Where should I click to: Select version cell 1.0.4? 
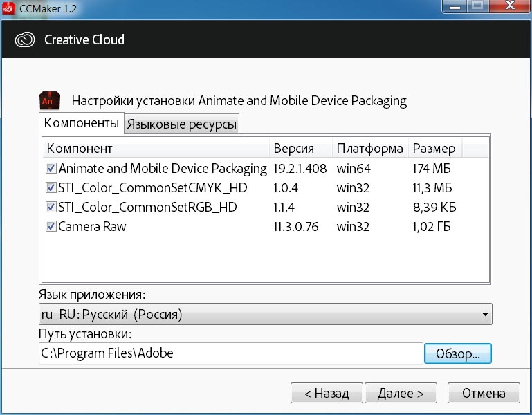286,187
